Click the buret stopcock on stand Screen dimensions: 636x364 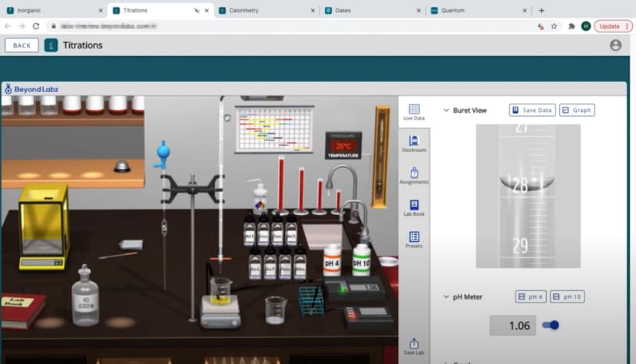click(220, 259)
